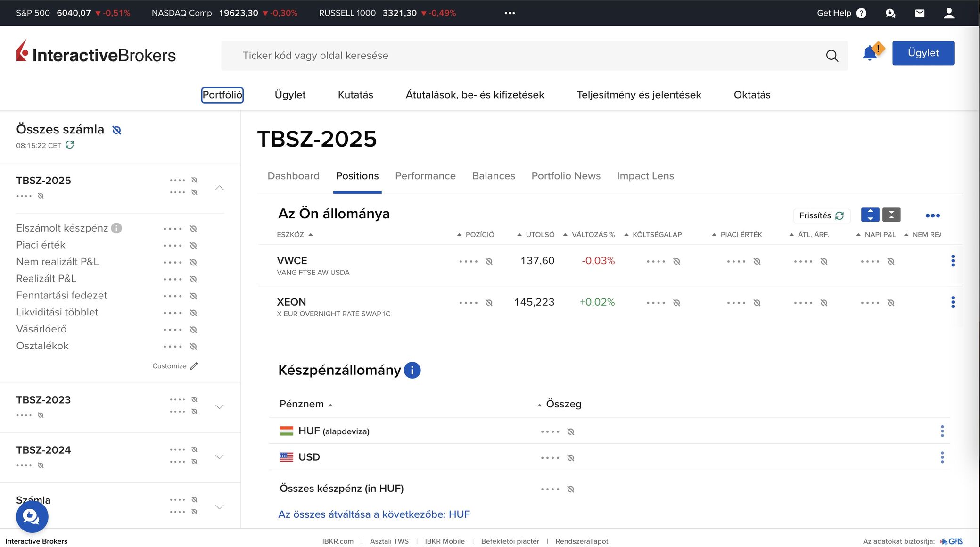Open the Rendszerállapot footer link
Screen dimensions: 980x547
pos(582,541)
